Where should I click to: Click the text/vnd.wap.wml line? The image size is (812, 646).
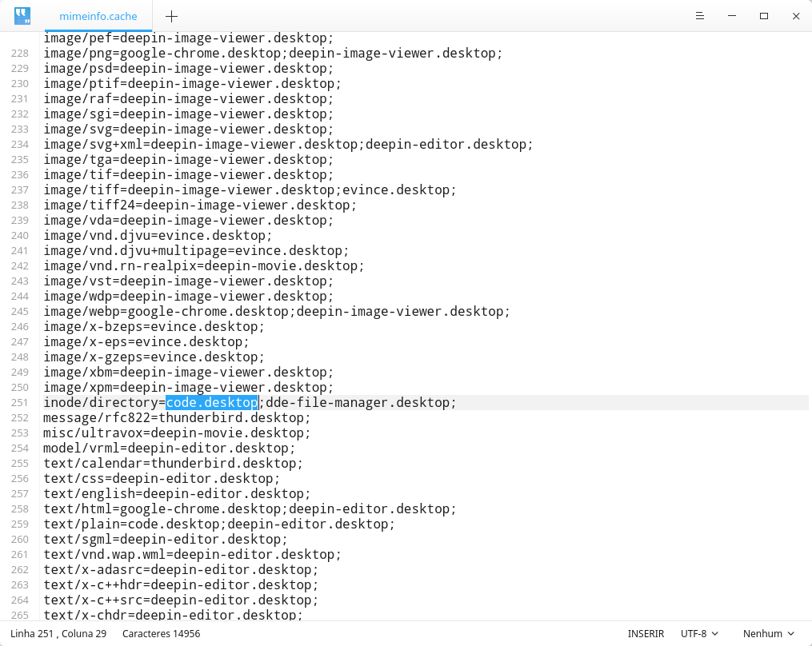(x=192, y=554)
